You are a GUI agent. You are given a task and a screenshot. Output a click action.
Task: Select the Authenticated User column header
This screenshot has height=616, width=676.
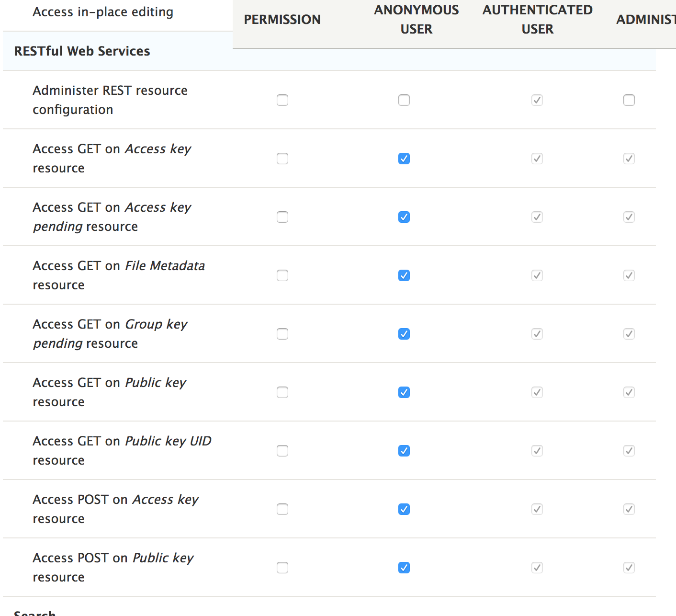(x=537, y=20)
